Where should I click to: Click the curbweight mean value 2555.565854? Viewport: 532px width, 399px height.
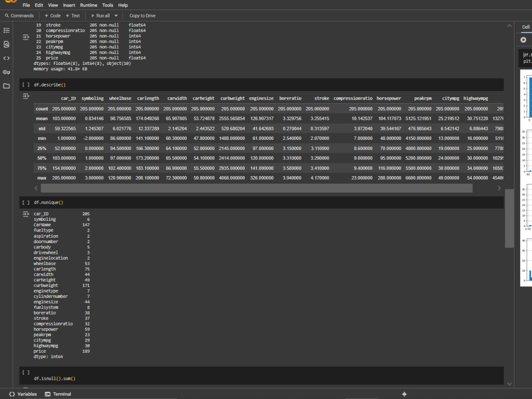pyautogui.click(x=232, y=119)
